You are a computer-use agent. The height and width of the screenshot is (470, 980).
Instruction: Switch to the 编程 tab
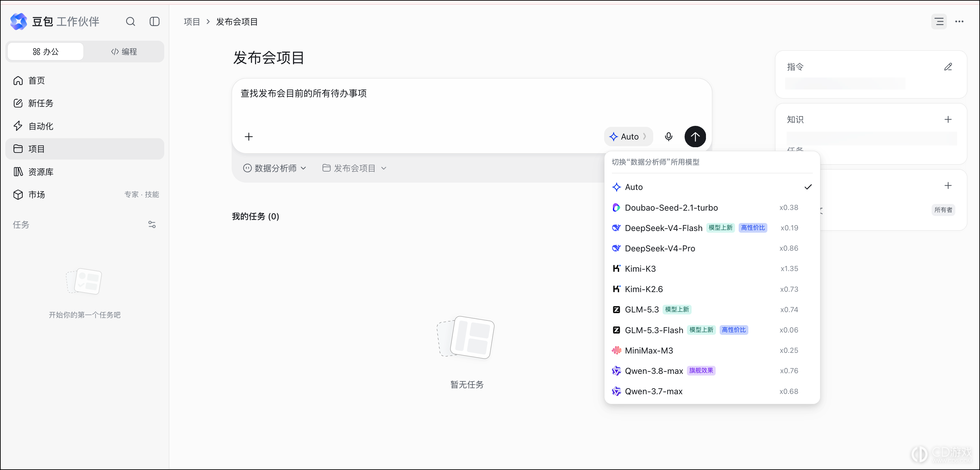[x=124, y=52]
